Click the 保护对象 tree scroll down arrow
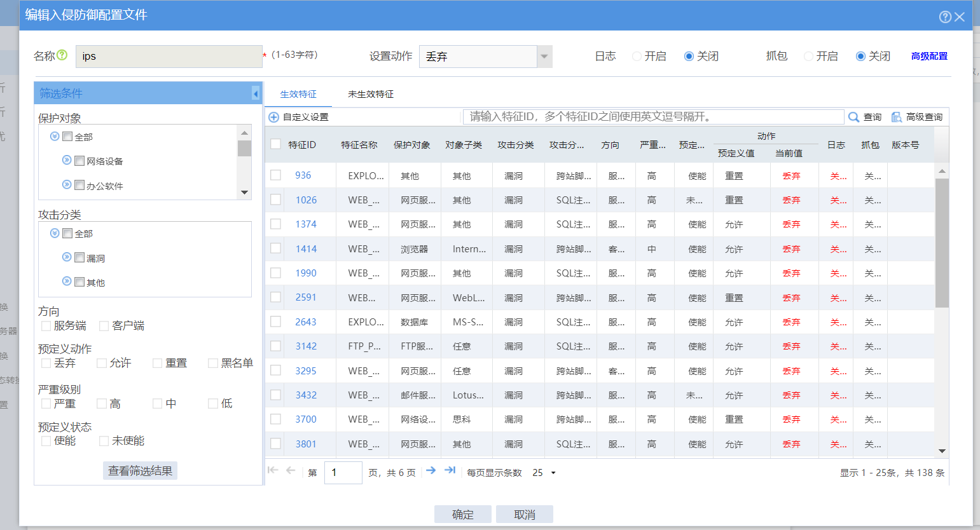The height and width of the screenshot is (530, 980). pos(244,193)
